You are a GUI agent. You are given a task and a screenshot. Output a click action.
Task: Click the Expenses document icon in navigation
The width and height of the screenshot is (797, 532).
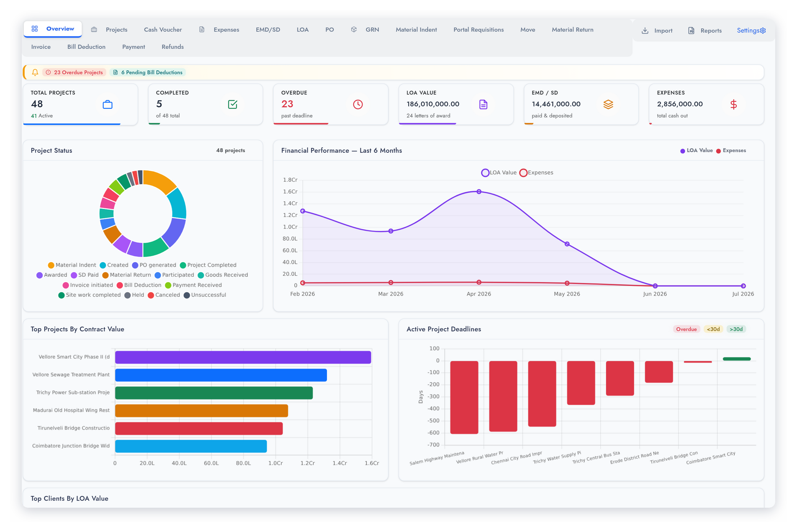pos(202,30)
